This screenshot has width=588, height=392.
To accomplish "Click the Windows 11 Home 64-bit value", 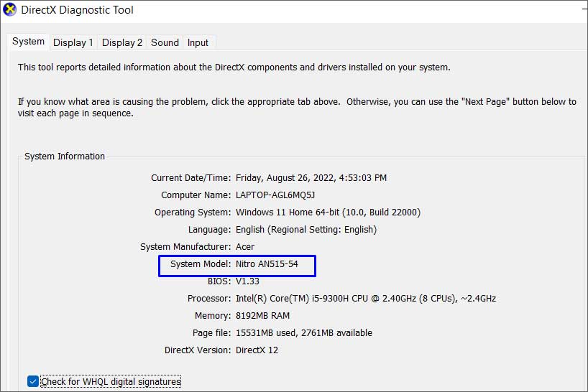I will pyautogui.click(x=328, y=213).
